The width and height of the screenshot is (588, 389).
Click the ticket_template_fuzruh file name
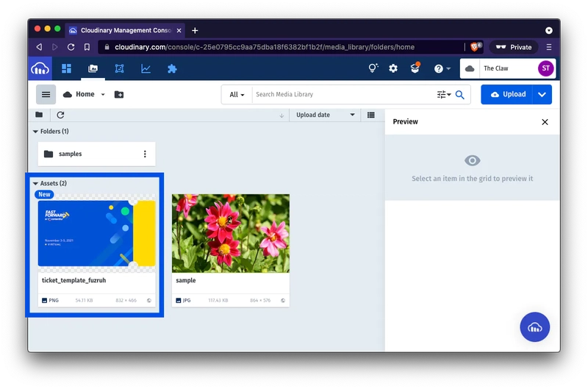coord(74,280)
